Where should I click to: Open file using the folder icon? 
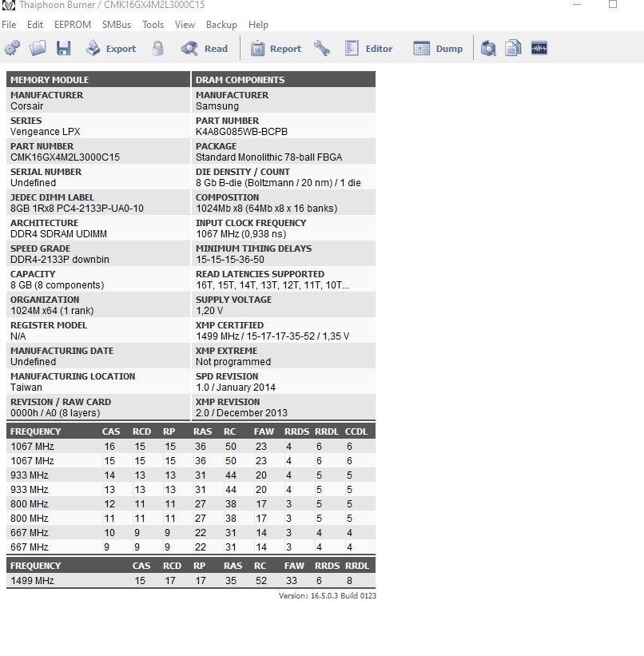38,48
